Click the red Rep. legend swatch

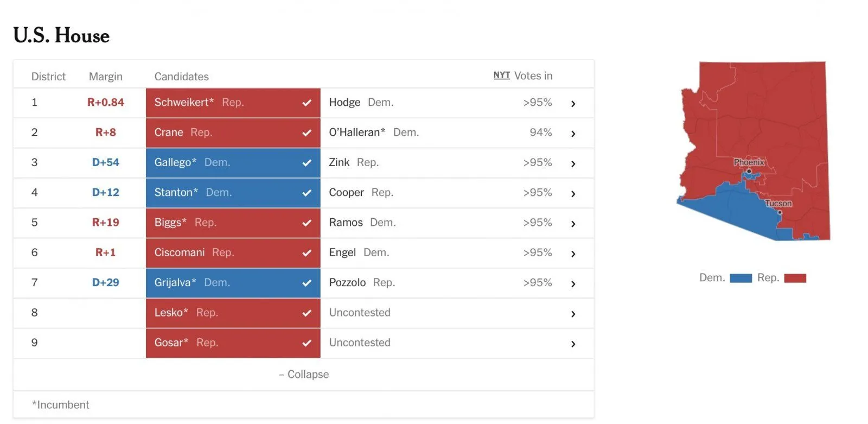click(795, 279)
